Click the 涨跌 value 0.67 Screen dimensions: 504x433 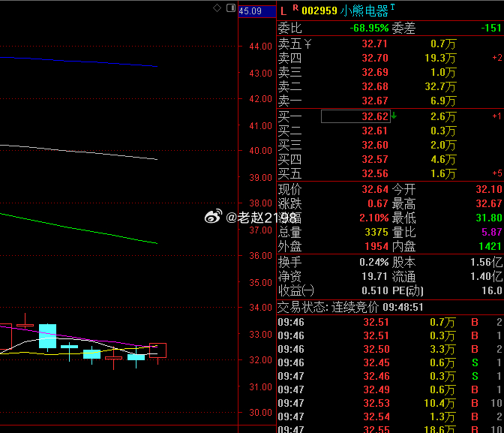click(378, 203)
